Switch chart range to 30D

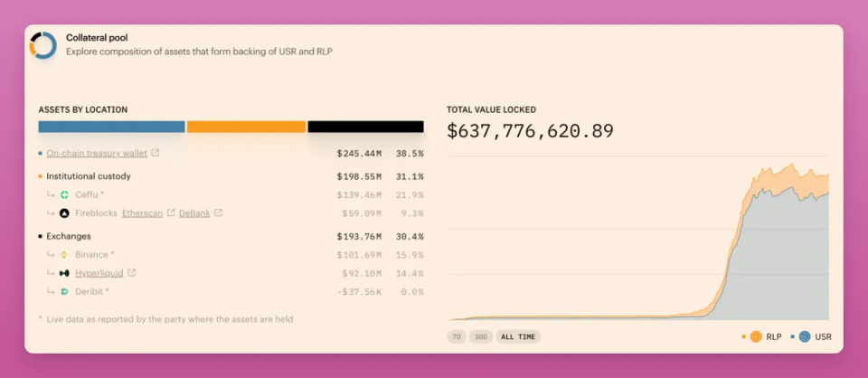481,336
